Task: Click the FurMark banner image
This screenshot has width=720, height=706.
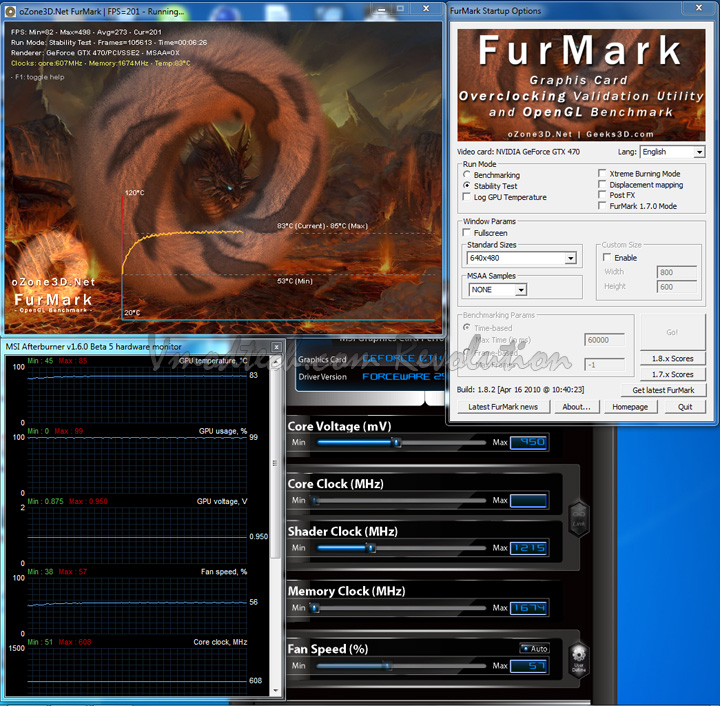Action: (x=581, y=85)
